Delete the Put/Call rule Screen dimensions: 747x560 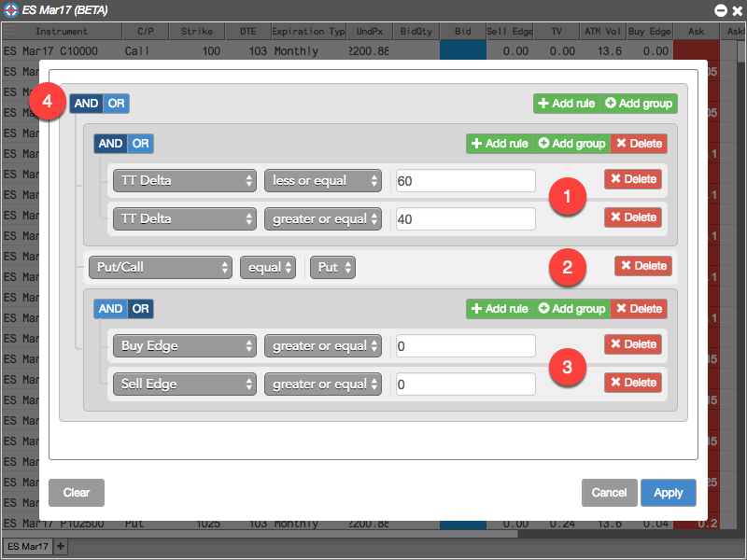[x=643, y=266]
